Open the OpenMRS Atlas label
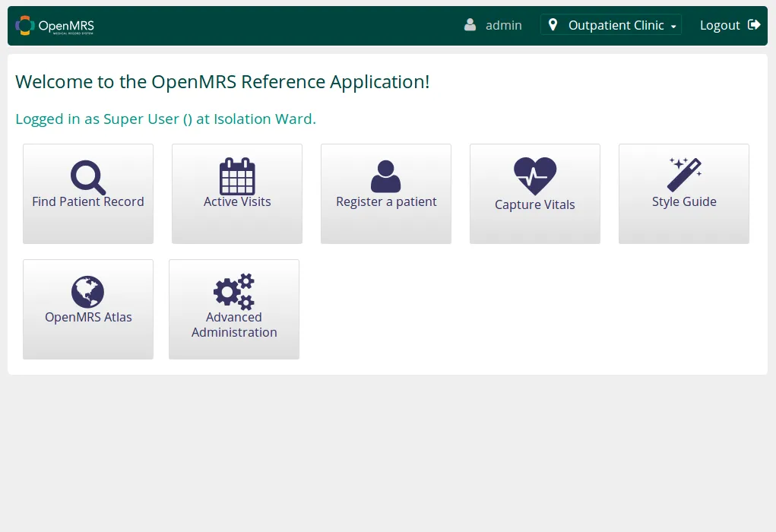 pyautogui.click(x=88, y=317)
